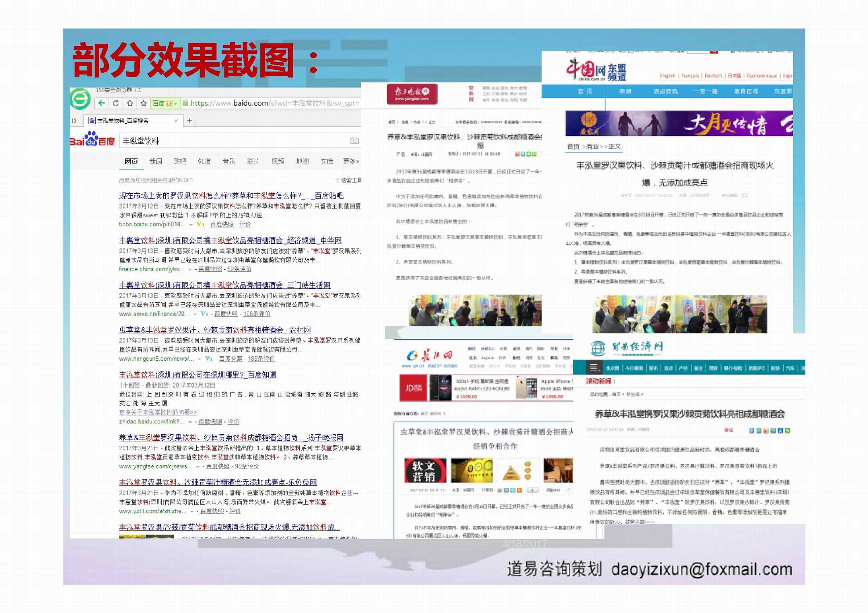This screenshot has width=868, height=613.
Task: Open result 养草&丰泓堂罗汉果饮料 扬子晚报网
Action: pyautogui.click(x=231, y=437)
